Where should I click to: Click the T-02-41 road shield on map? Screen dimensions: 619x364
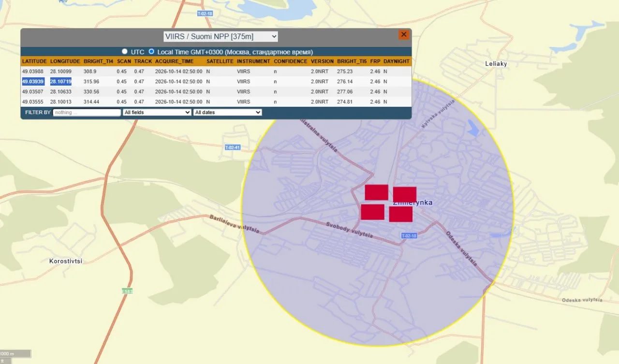point(233,147)
